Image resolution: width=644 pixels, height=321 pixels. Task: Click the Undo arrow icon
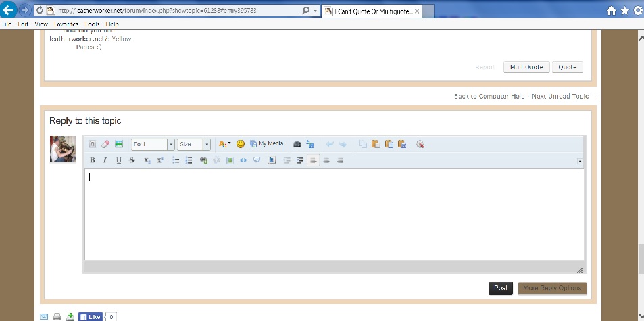pos(329,145)
